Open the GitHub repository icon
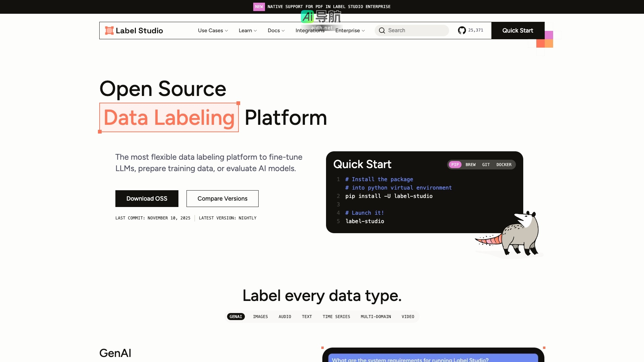The image size is (644, 362). [462, 31]
